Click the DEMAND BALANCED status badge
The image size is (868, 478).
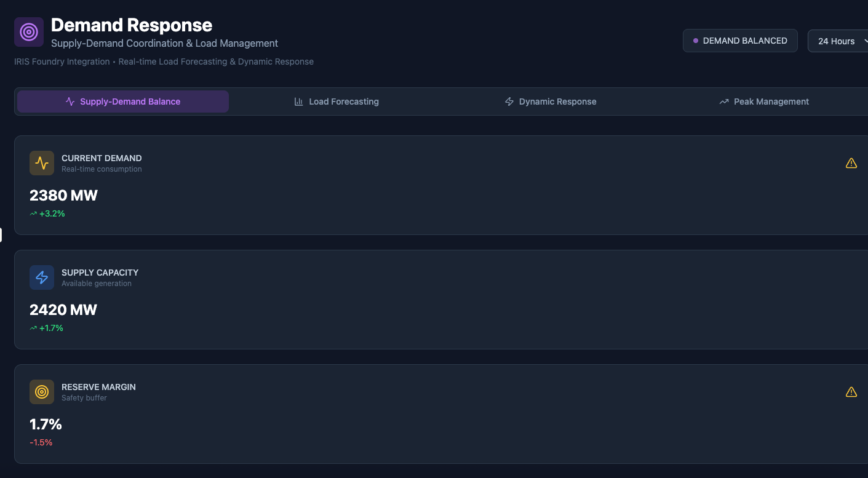pos(740,41)
